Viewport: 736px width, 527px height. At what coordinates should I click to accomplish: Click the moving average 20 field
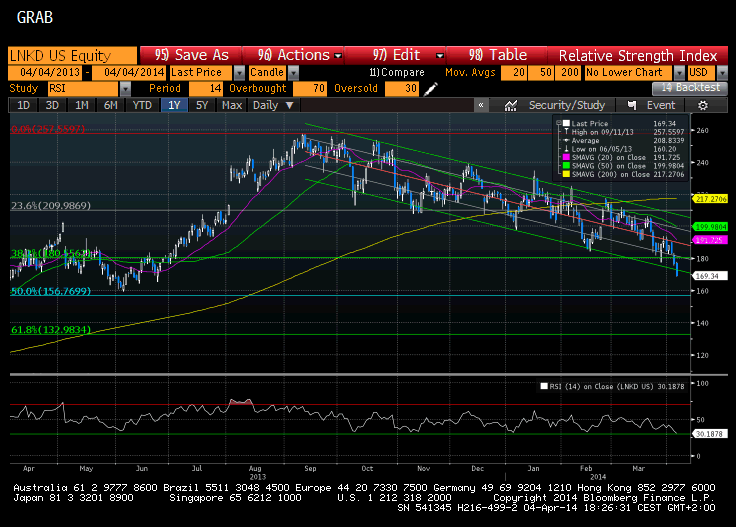pyautogui.click(x=514, y=73)
